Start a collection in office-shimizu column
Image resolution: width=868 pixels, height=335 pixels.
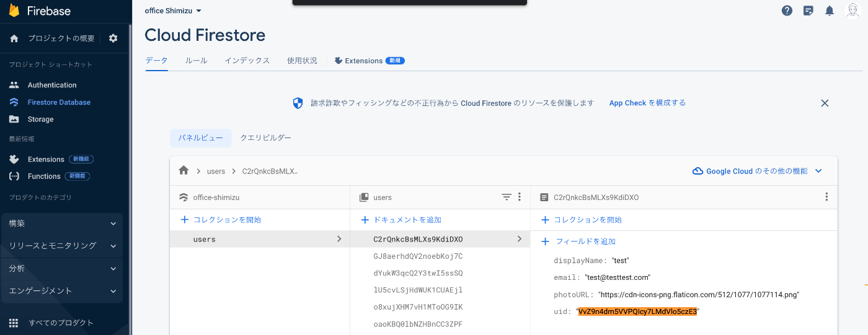click(x=221, y=220)
